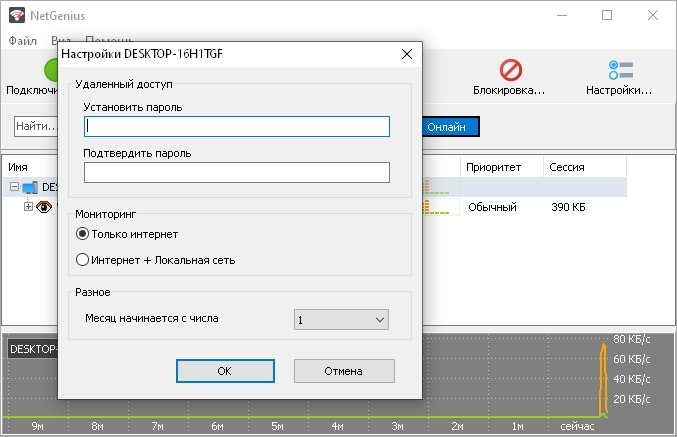Open the Файл menu

[x=22, y=41]
